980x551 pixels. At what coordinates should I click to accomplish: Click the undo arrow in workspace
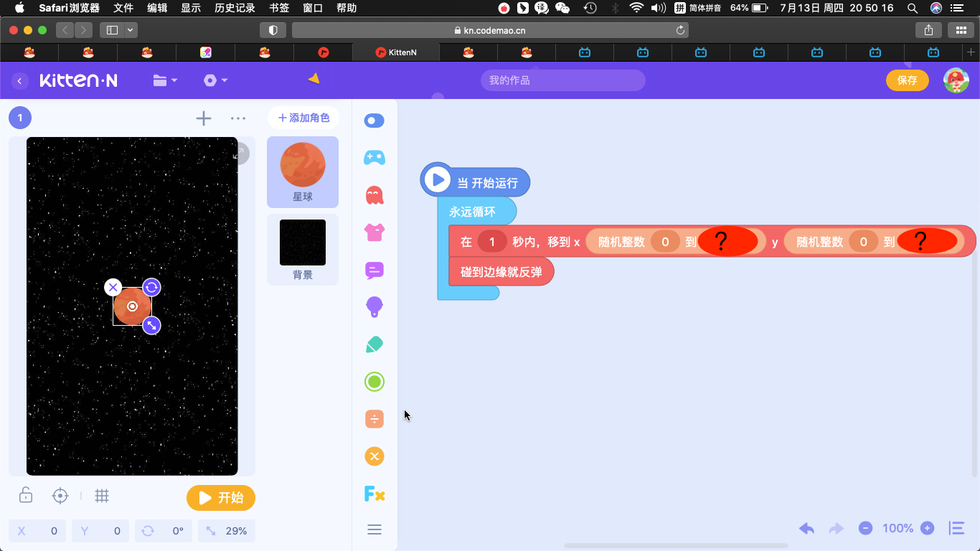coord(807,529)
